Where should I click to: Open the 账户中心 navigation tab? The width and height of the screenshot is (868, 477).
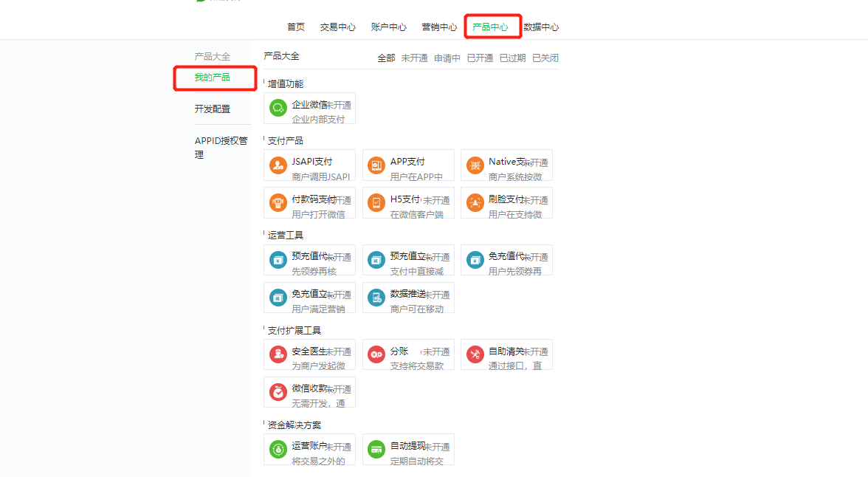coord(388,27)
